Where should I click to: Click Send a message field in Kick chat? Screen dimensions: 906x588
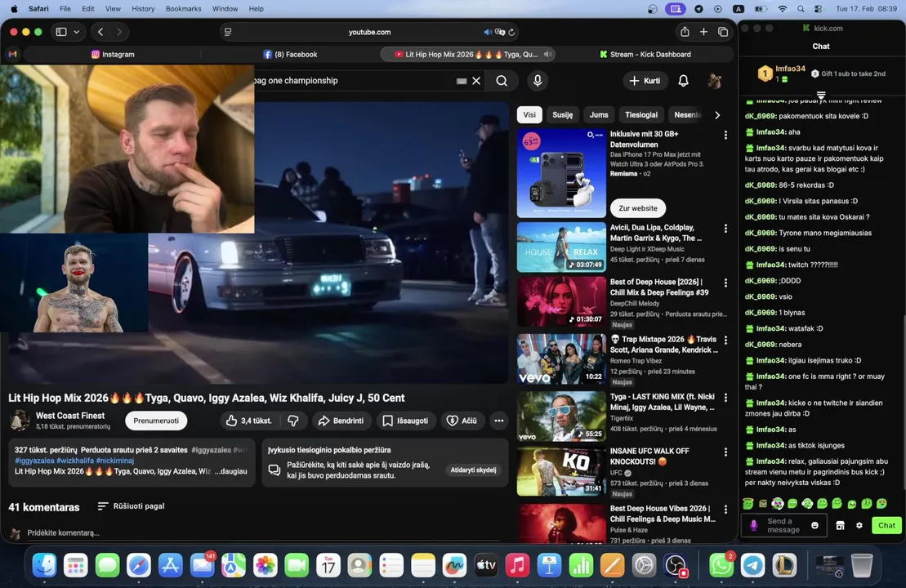(783, 525)
